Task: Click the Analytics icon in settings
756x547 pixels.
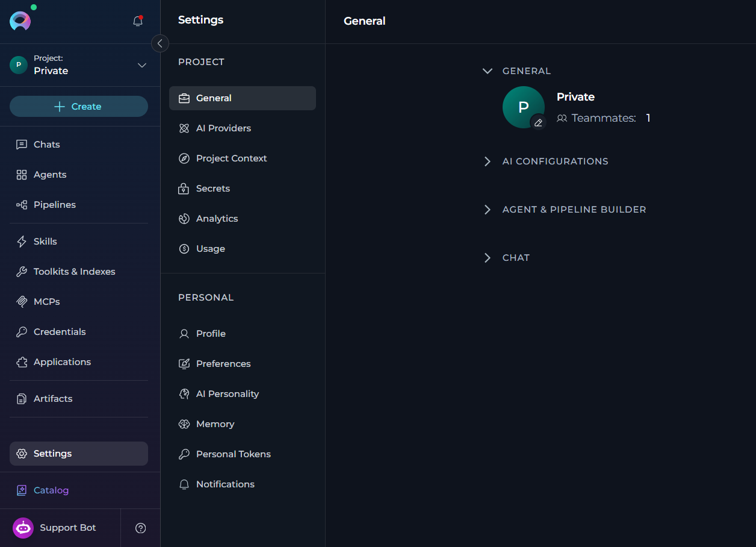Action: 184,219
